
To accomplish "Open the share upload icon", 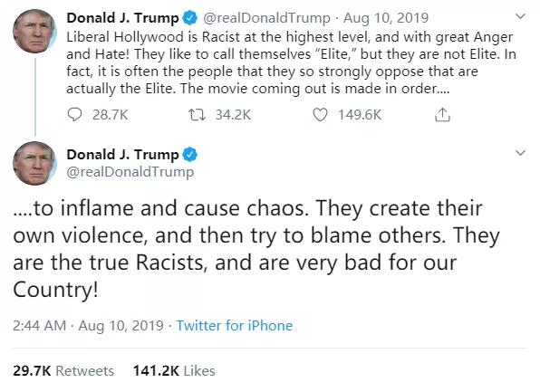I will [x=442, y=114].
